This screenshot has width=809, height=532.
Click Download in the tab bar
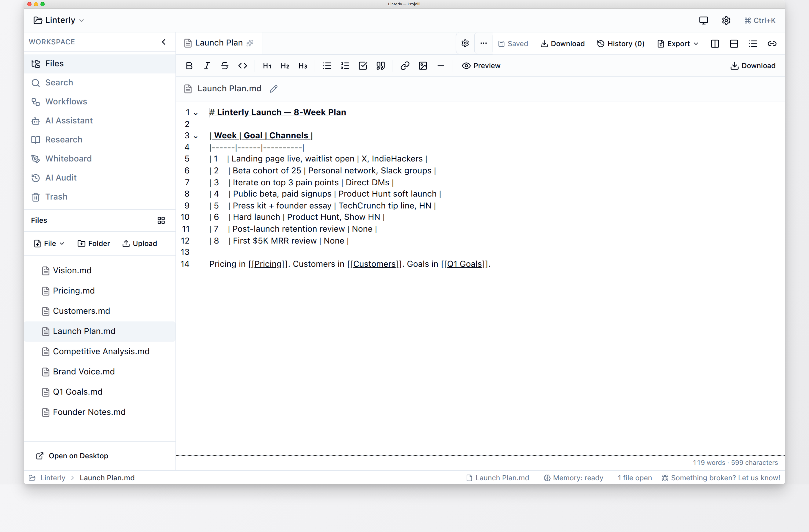[563, 44]
